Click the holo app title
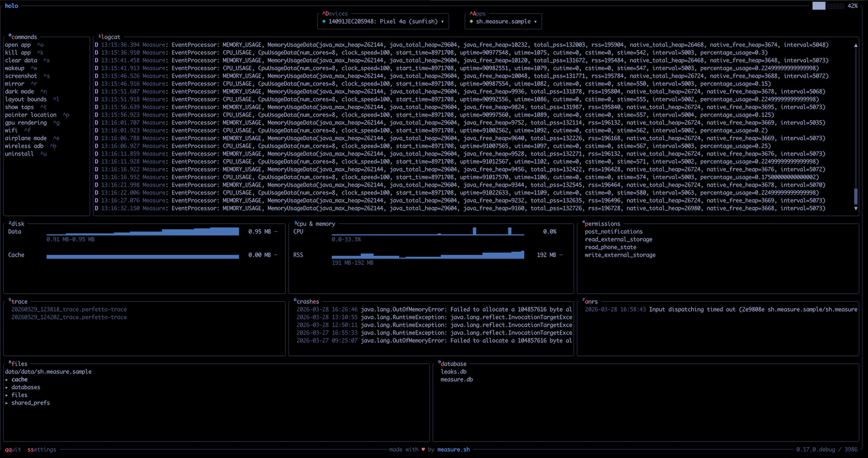 pos(11,6)
